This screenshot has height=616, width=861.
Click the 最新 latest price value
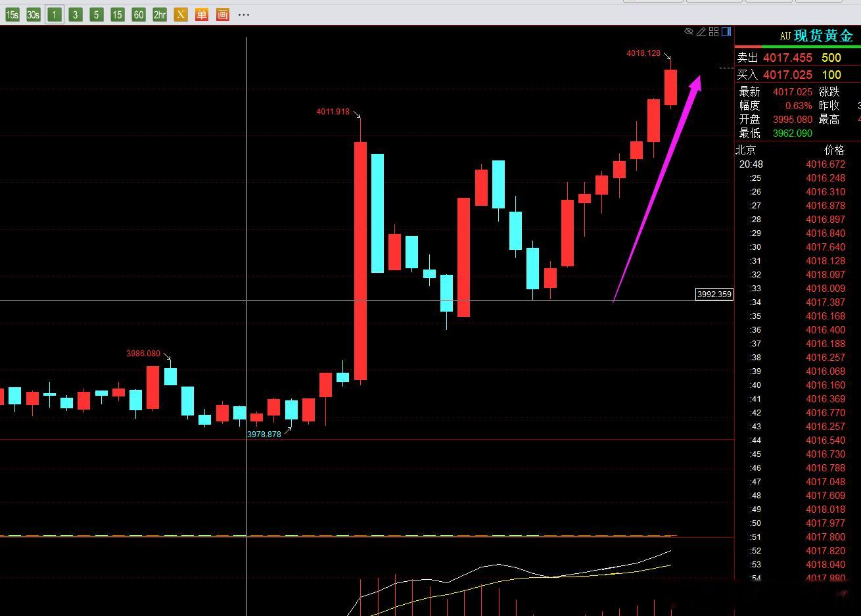click(793, 92)
